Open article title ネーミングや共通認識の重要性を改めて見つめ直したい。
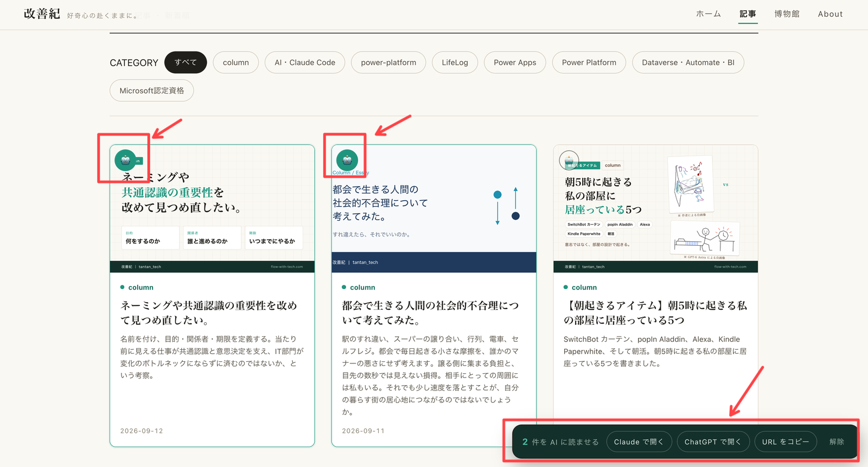This screenshot has width=868, height=467. tap(209, 313)
